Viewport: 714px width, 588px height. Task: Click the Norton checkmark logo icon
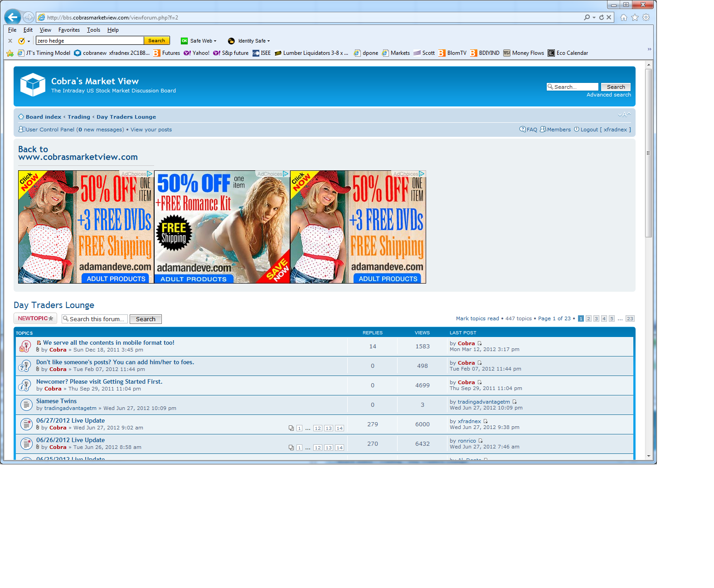point(21,41)
